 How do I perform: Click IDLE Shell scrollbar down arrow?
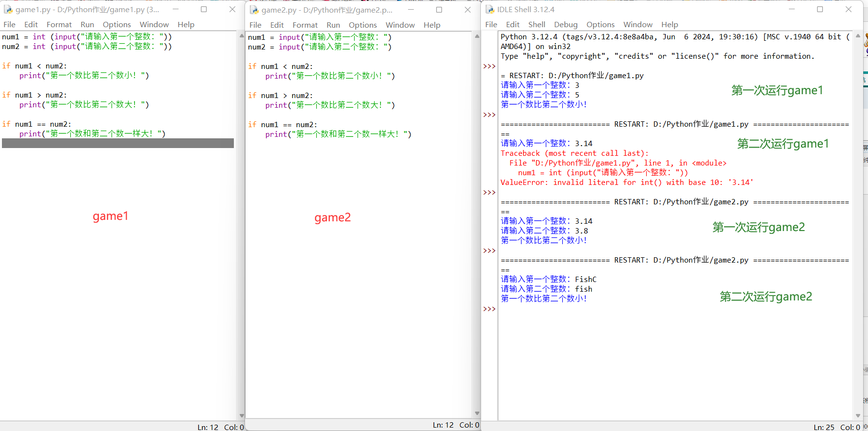(x=858, y=415)
